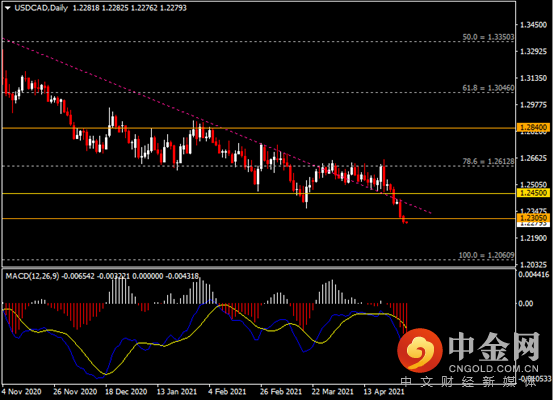Select the 1.24500 yellow price label
Image resolution: width=554 pixels, height=400 pixels.
coord(533,193)
